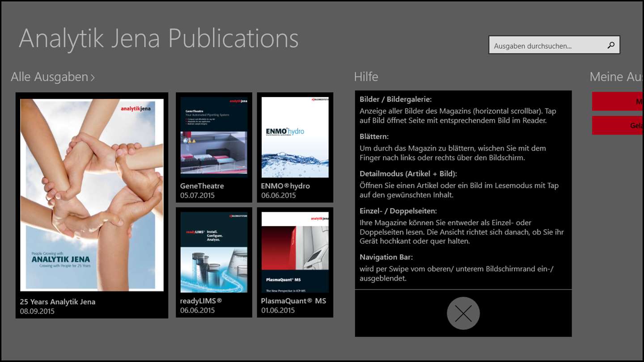
Task: Select the ENMO®hydro title text
Action: pyautogui.click(x=286, y=186)
